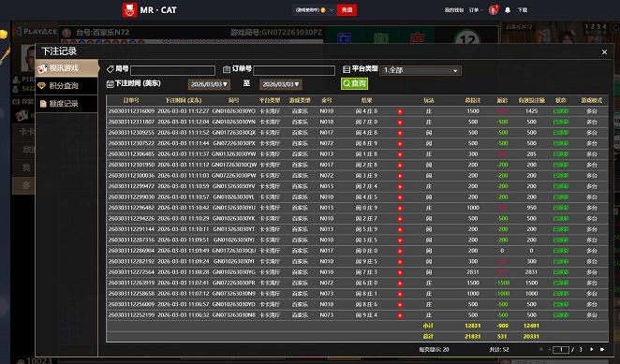Viewport: 620px width, 364px height.
Task: Play video for order 260303112306485
Action: point(400,154)
